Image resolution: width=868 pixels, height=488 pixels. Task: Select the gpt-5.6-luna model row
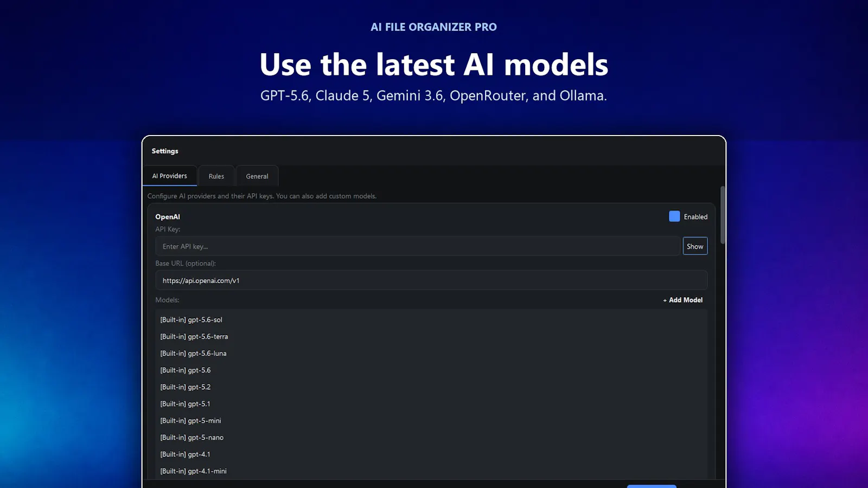click(431, 354)
